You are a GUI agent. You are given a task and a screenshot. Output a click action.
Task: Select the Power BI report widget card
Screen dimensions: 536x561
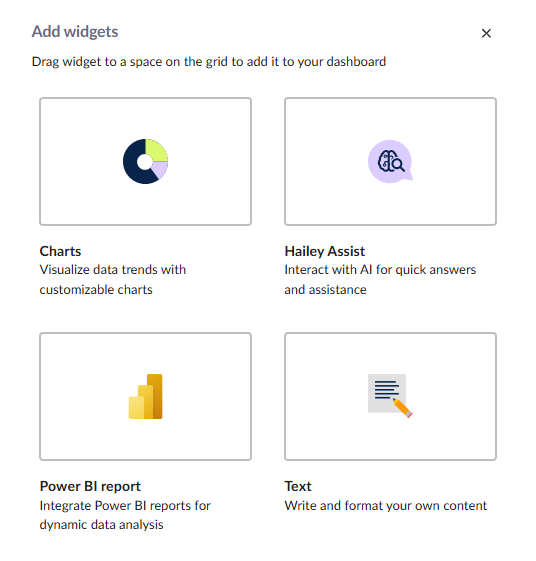pyautogui.click(x=146, y=396)
